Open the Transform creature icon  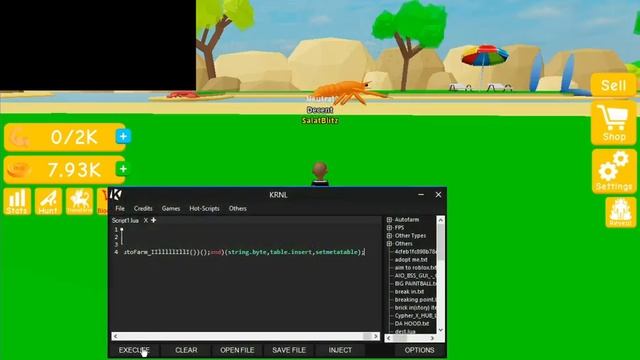pos(80,201)
